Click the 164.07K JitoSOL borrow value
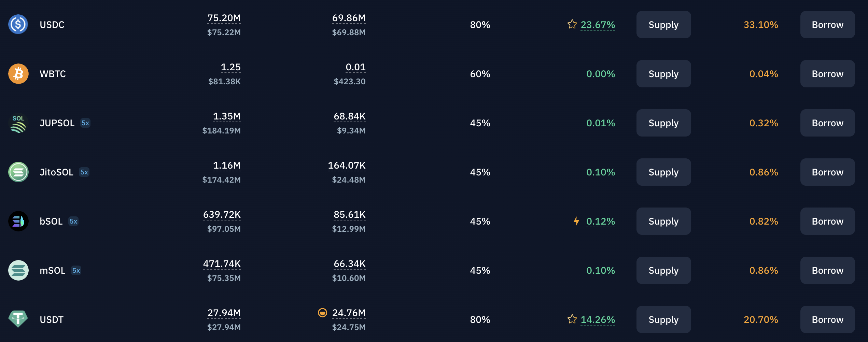The image size is (868, 342). (x=347, y=165)
